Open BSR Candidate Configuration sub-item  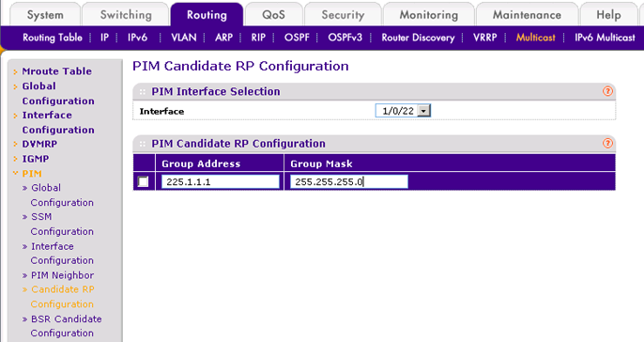point(66,326)
